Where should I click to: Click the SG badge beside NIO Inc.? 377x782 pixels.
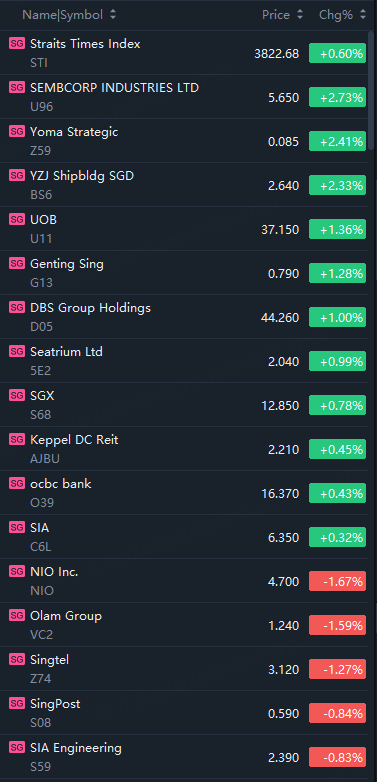[17, 571]
